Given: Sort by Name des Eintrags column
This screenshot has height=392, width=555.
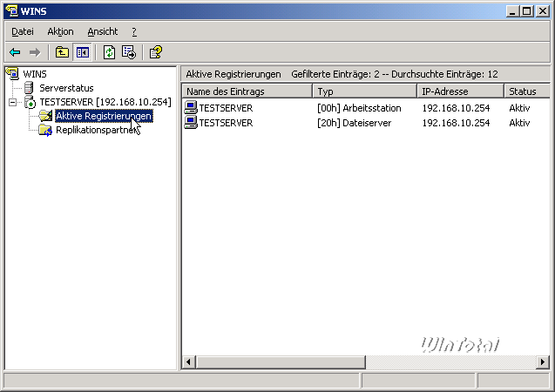Looking at the screenshot, I should (247, 91).
